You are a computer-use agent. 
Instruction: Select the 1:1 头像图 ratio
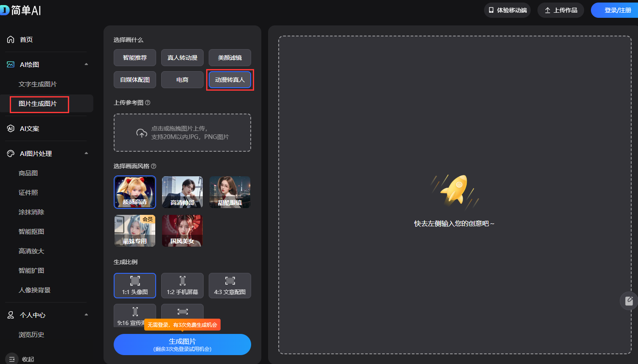(x=135, y=286)
